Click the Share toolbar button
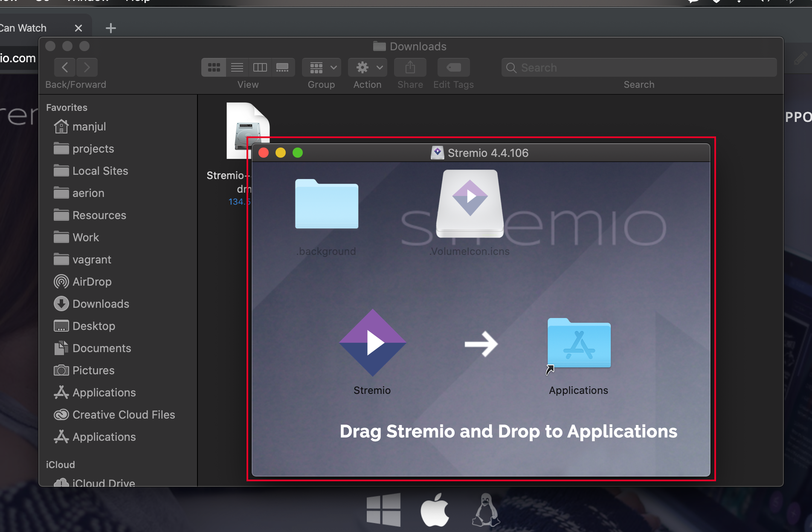Image resolution: width=812 pixels, height=532 pixels. click(410, 67)
